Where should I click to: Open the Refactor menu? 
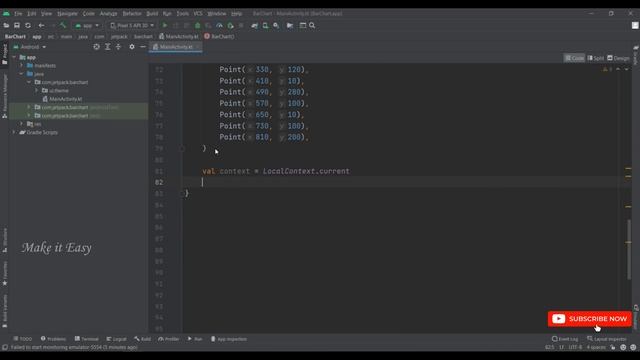[132, 13]
